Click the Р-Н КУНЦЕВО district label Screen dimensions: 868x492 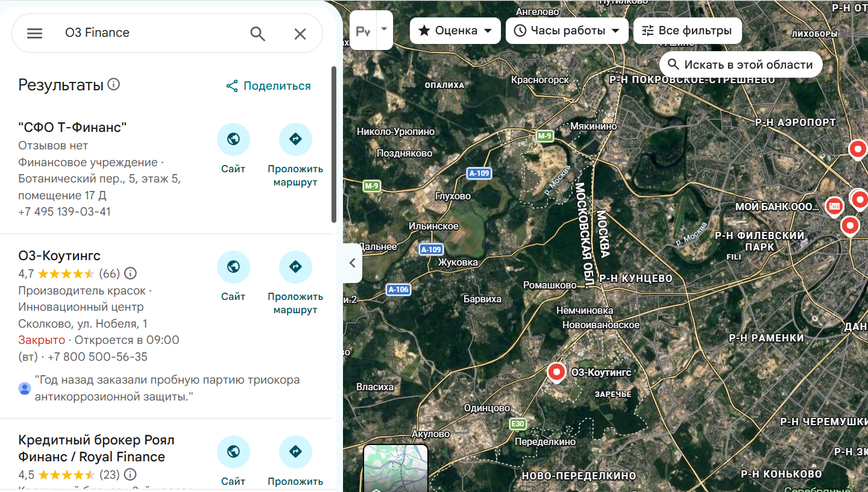click(636, 278)
